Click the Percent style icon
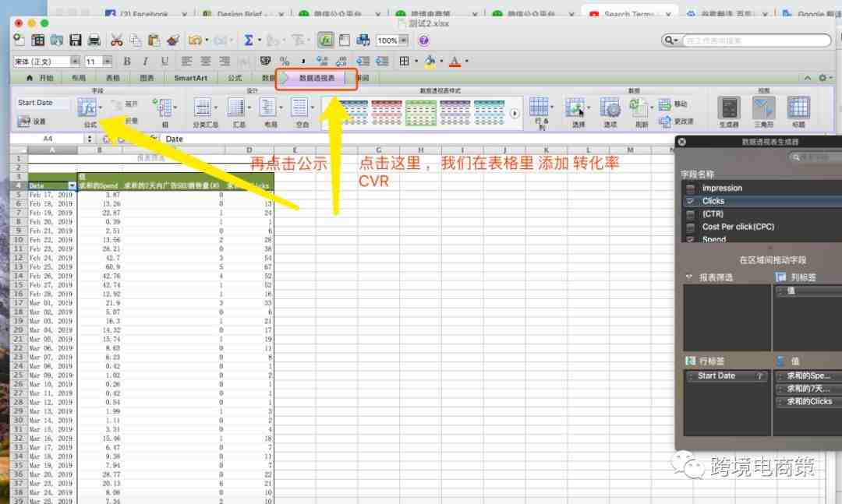842x504 pixels. pyautogui.click(x=284, y=62)
